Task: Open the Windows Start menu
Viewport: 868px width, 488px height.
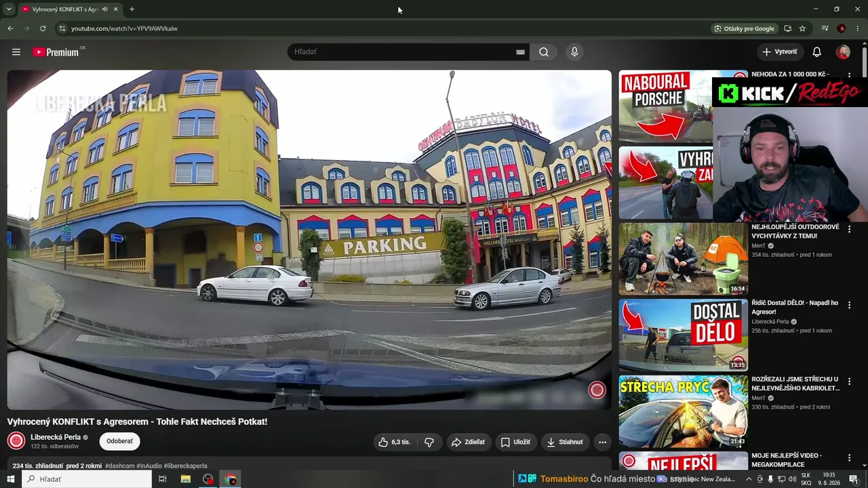Action: [x=10, y=479]
